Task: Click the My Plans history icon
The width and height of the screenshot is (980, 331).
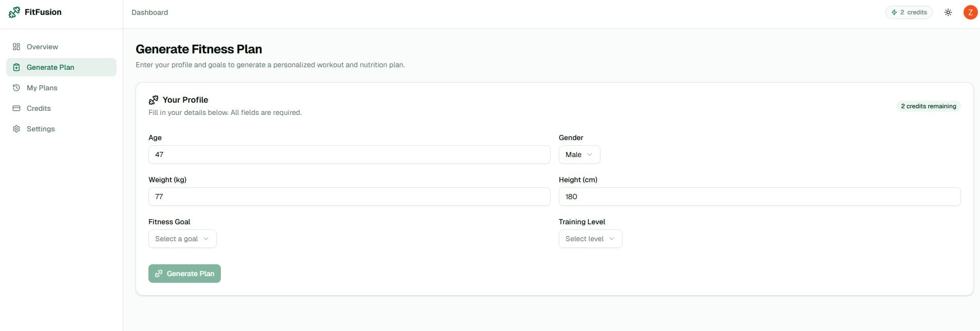Action: tap(16, 88)
